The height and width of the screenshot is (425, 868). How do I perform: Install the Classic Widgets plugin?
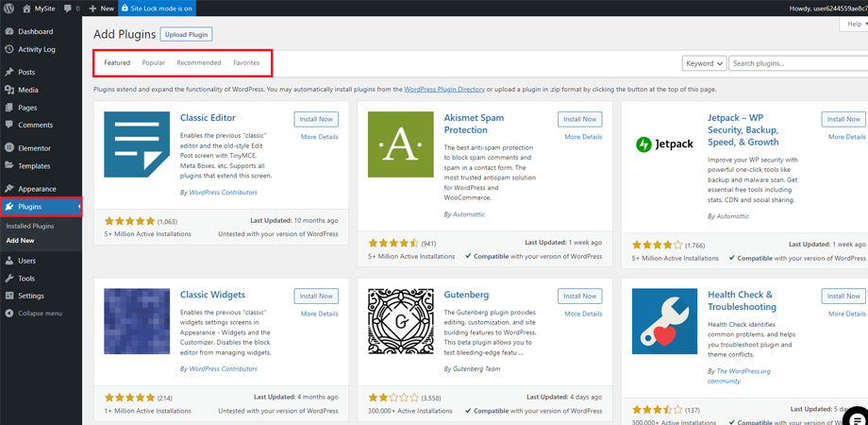[x=316, y=296]
